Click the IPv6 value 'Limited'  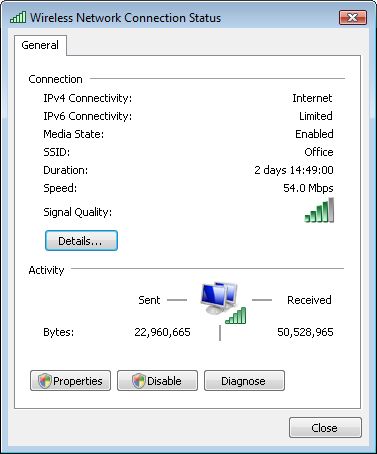tap(316, 116)
